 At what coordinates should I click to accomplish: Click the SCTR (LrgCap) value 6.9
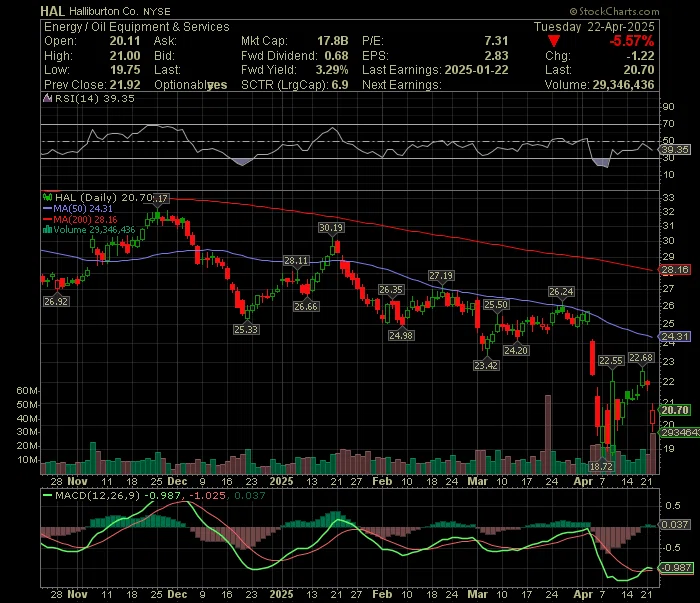(x=340, y=85)
